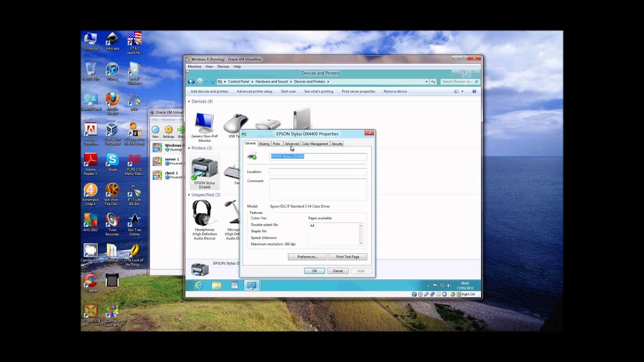Collapse the Printers (3) group
The image size is (644, 362).
point(189,148)
